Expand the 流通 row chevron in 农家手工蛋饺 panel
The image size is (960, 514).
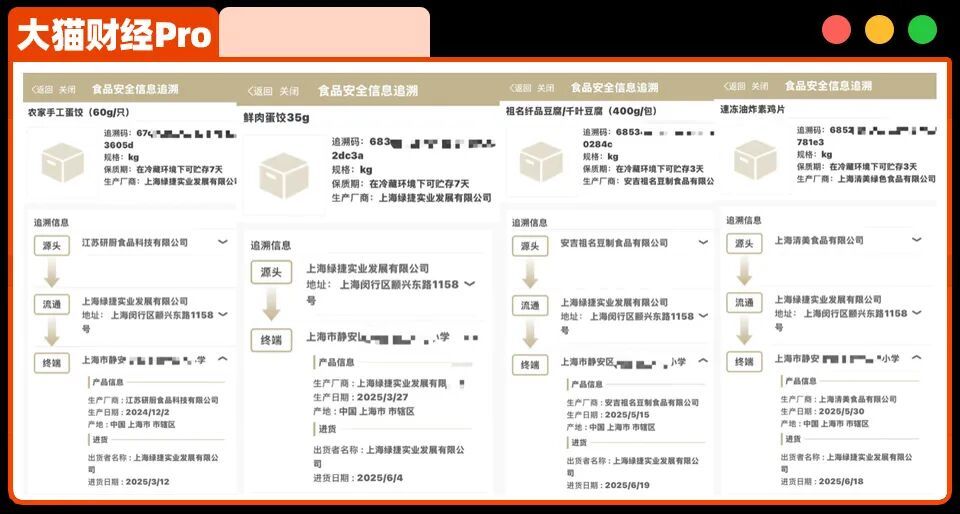tap(223, 314)
